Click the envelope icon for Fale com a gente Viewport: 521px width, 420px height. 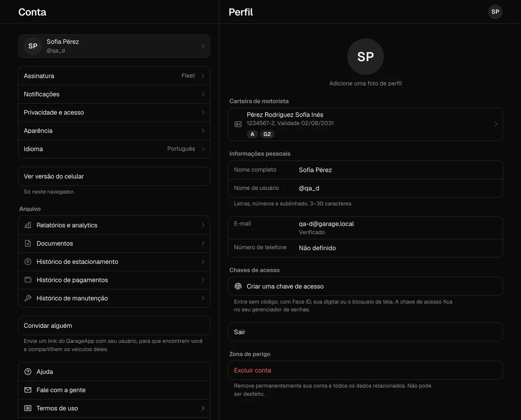pyautogui.click(x=28, y=390)
